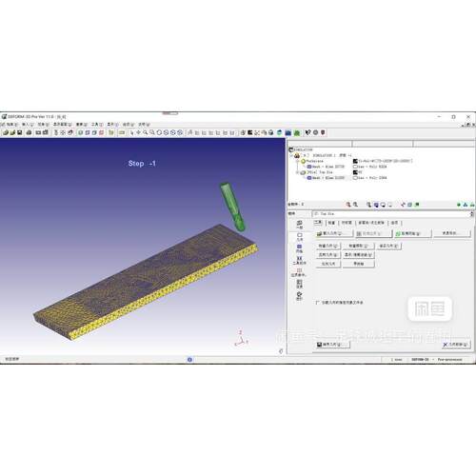Click the blue tree-structure icon under the object tree

[x=466, y=205]
